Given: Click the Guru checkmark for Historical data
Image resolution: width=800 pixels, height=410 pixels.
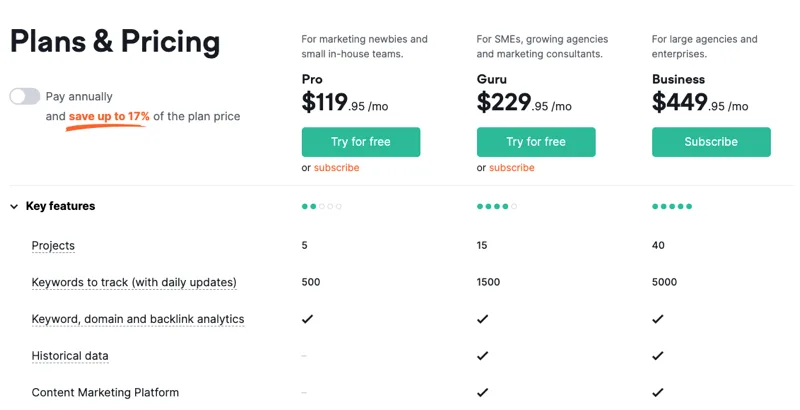Looking at the screenshot, I should pos(483,356).
